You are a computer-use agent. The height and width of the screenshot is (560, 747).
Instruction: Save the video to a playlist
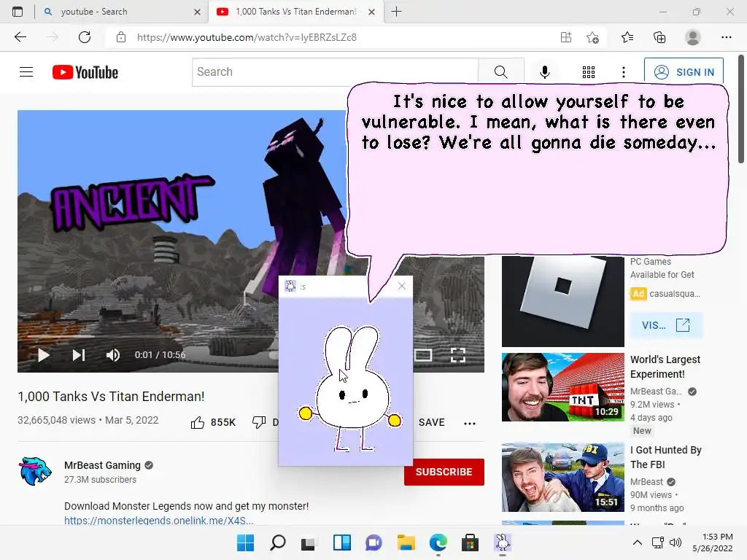coord(431,422)
